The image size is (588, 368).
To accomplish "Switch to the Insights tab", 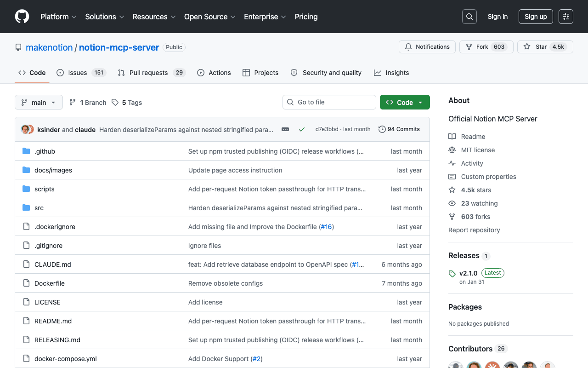I will (391, 73).
